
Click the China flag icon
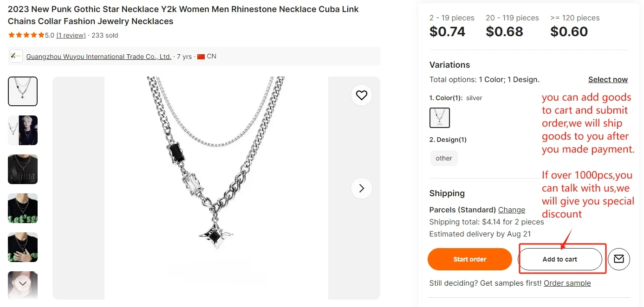(x=201, y=57)
